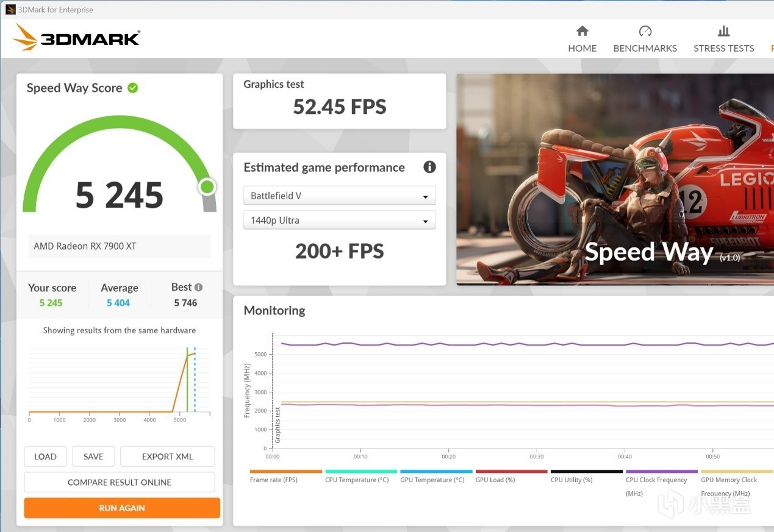
Task: Click the SAVE button
Action: (93, 456)
